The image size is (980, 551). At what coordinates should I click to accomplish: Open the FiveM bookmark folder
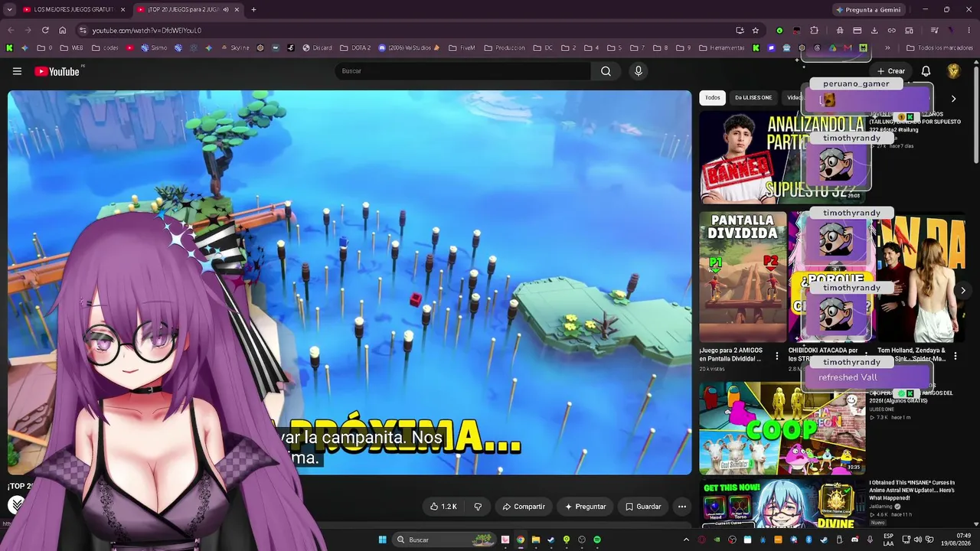(x=462, y=47)
